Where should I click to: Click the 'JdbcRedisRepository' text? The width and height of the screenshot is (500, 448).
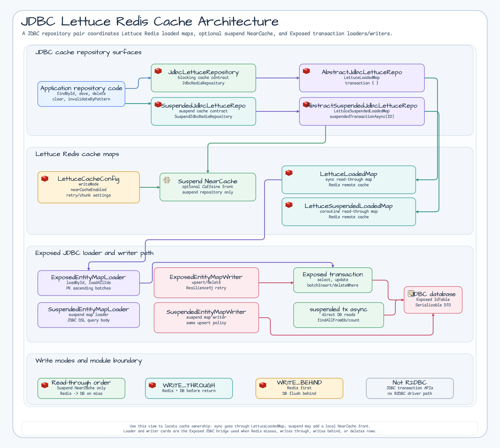point(203,83)
